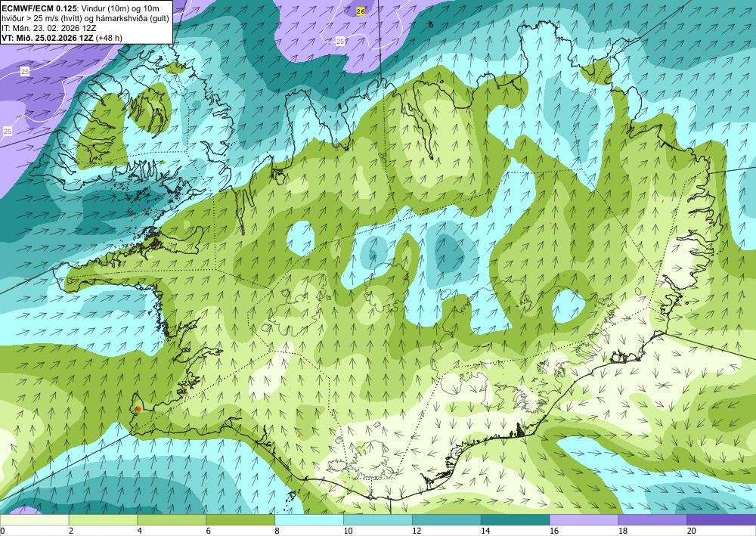Screen dimensions: 756x536
Task: Click the legend scale value "6"
Action: [209, 531]
